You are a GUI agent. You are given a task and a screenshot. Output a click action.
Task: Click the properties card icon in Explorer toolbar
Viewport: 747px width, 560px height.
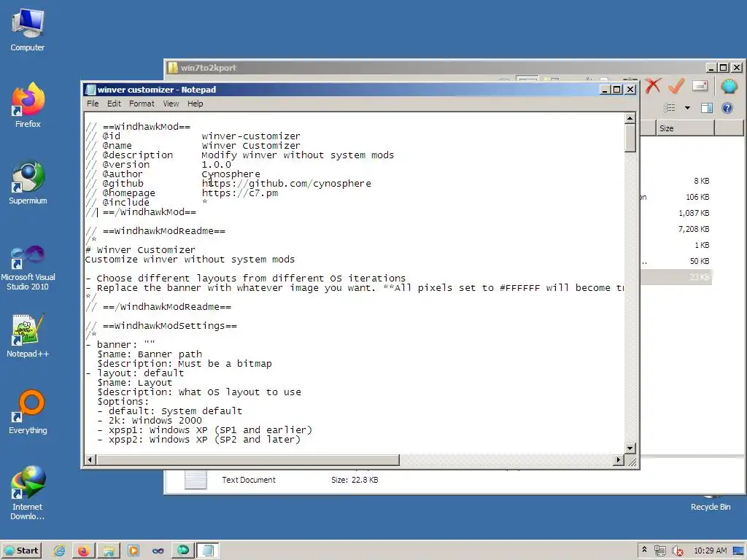click(x=700, y=86)
